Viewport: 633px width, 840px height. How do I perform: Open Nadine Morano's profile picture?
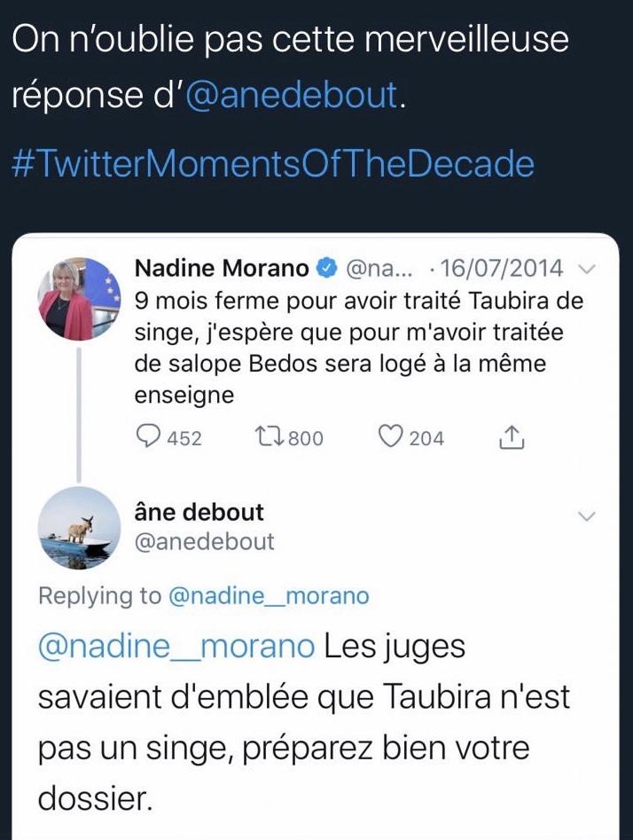click(79, 298)
